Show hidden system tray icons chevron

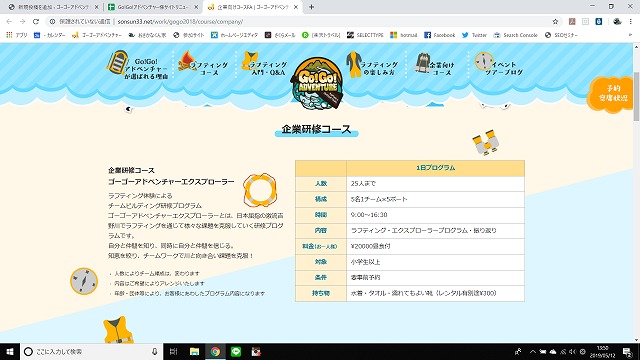point(533,351)
